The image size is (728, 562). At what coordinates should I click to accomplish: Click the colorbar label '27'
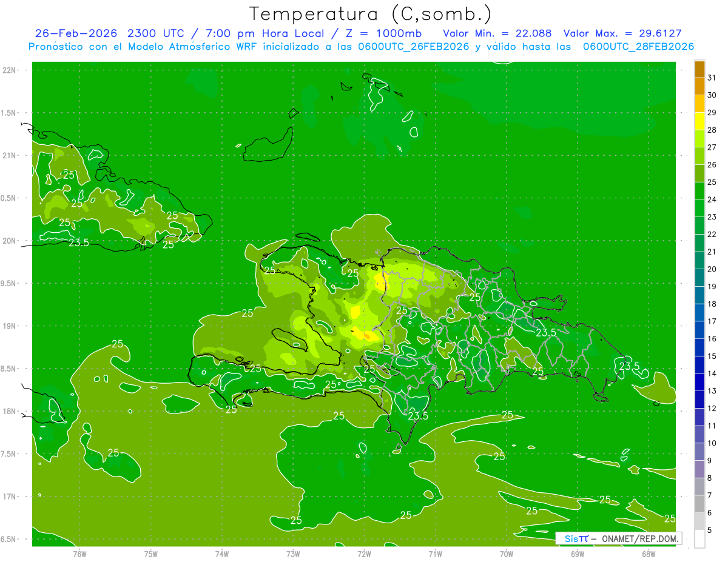[x=712, y=147]
